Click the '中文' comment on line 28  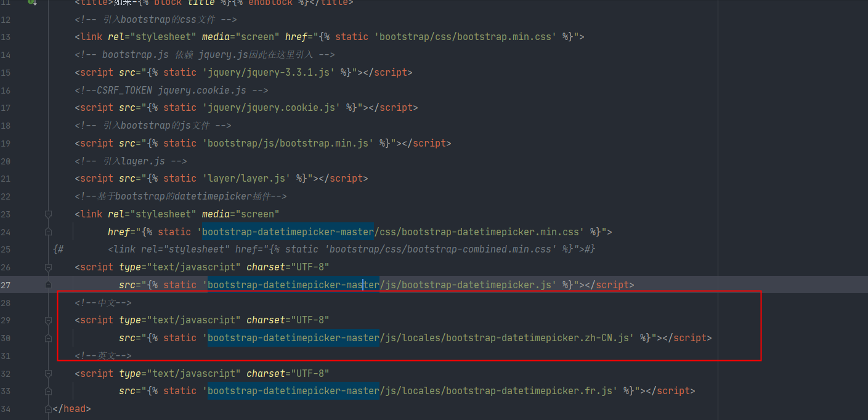tap(103, 303)
